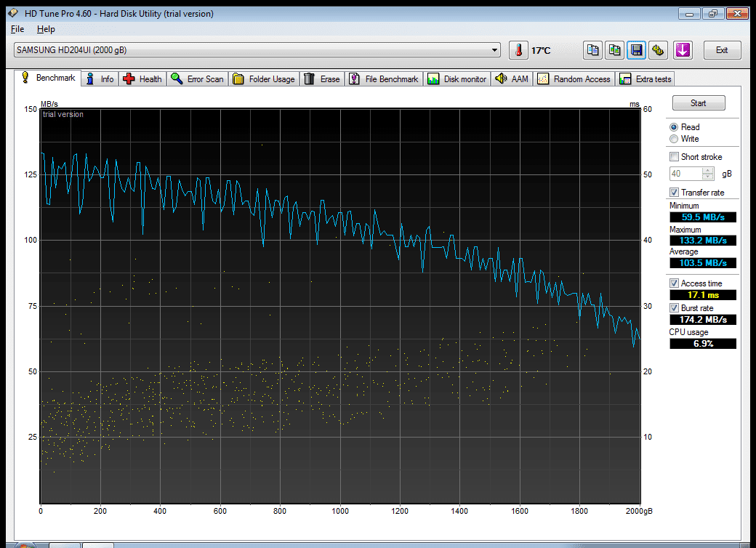Screen dimensions: 756x548
Task: Enable the Short stroke checkbox
Action: [674, 157]
